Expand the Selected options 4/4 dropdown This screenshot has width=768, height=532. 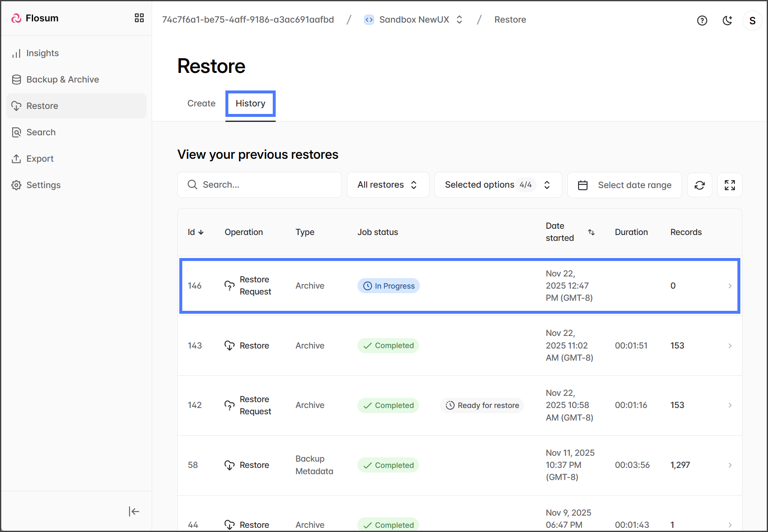pos(497,185)
